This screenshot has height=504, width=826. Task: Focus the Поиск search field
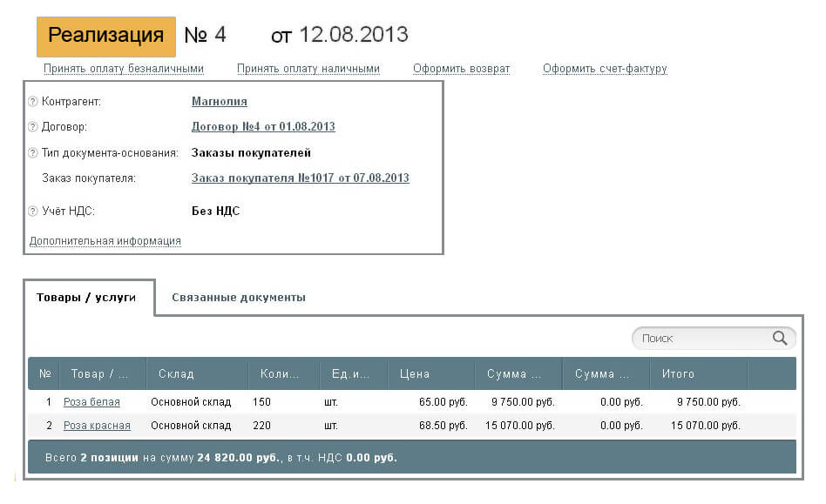[701, 339]
